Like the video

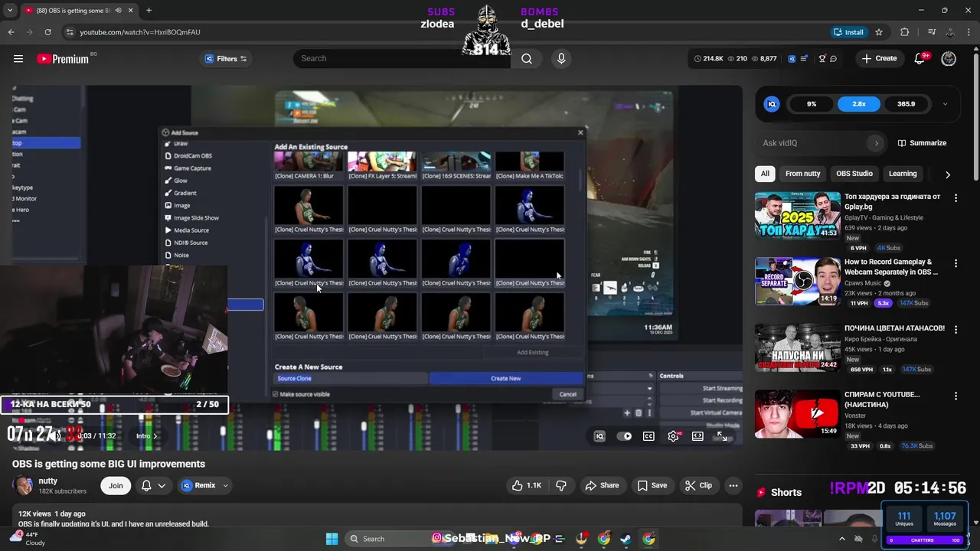click(528, 485)
